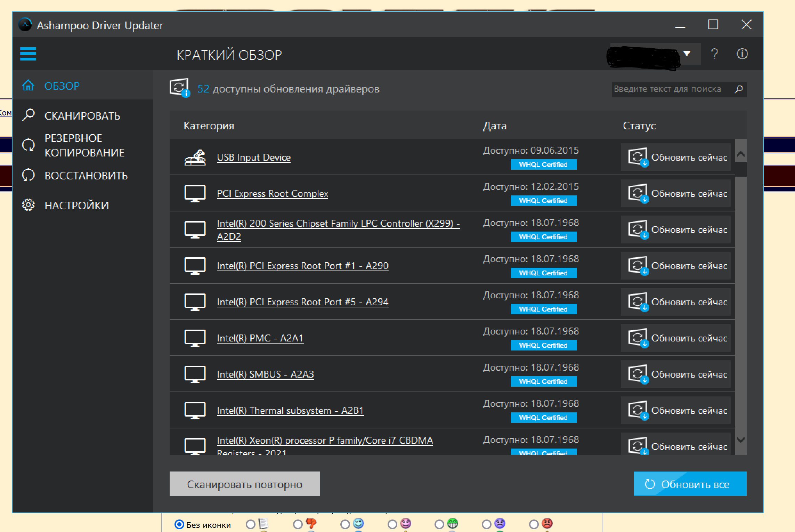Expand the redacted account dropdown arrow

click(687, 54)
